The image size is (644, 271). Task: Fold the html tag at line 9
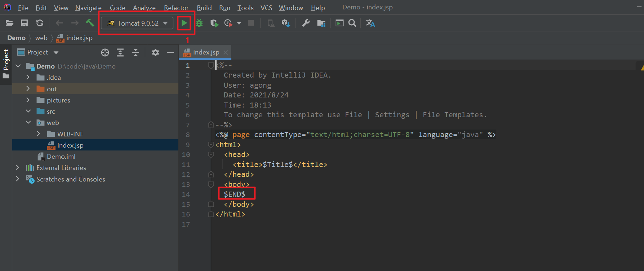click(x=211, y=145)
